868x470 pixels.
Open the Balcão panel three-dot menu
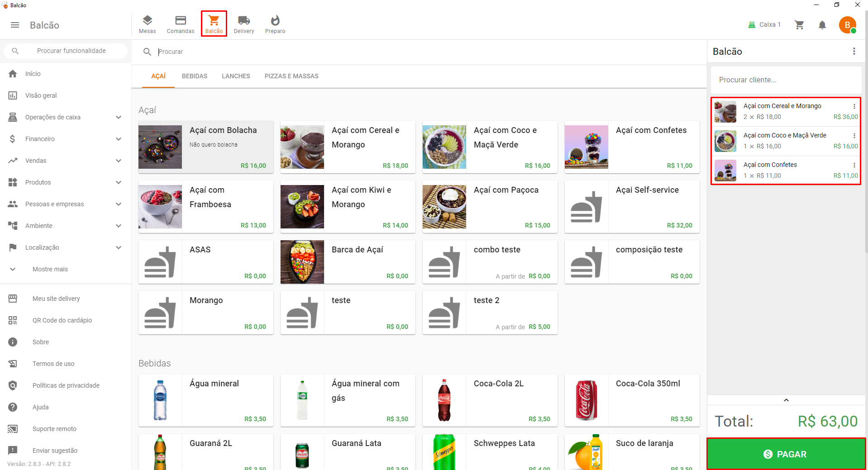(854, 52)
